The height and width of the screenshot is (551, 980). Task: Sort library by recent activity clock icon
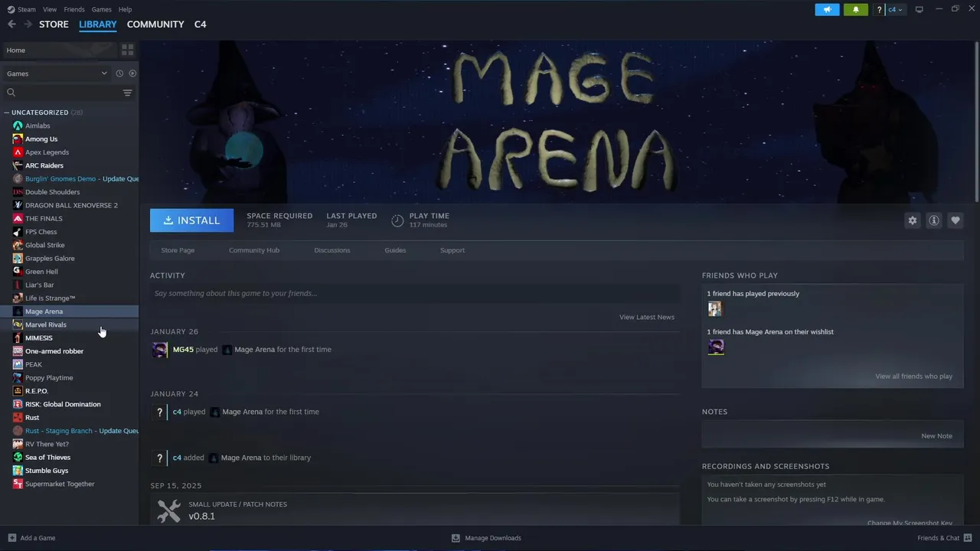click(x=119, y=73)
